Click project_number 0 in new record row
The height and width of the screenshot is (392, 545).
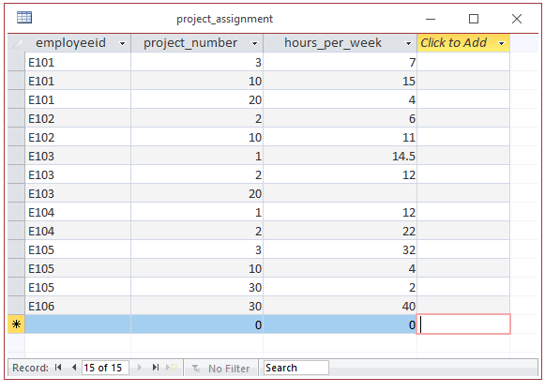pyautogui.click(x=197, y=324)
